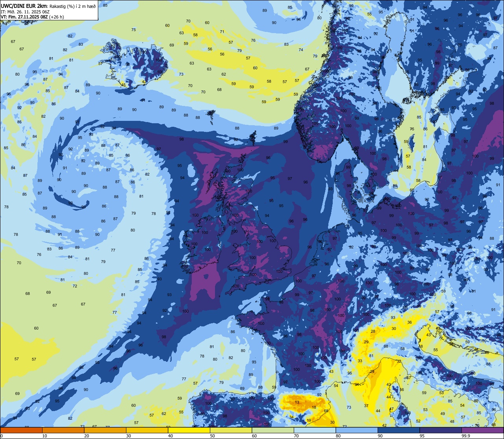Click the "99.9" legend scale label

tap(466, 436)
